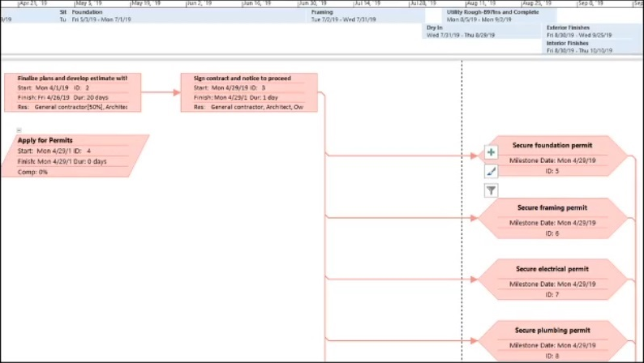The height and width of the screenshot is (363, 644).
Task: Click the arrow linking Finalize plans to Sign contract
Action: point(161,92)
